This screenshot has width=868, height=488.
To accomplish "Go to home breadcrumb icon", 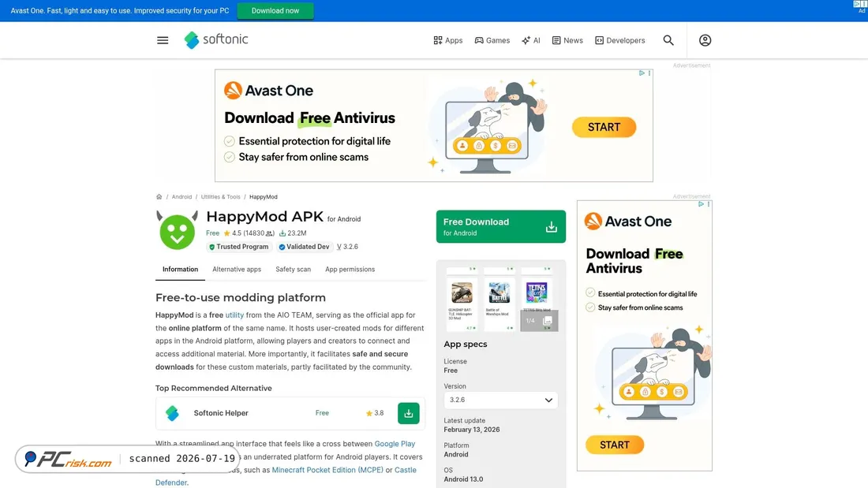I will [159, 197].
